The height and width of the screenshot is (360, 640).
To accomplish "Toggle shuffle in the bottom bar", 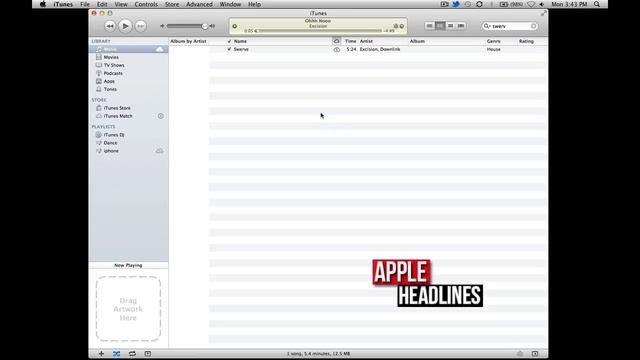I will click(117, 354).
